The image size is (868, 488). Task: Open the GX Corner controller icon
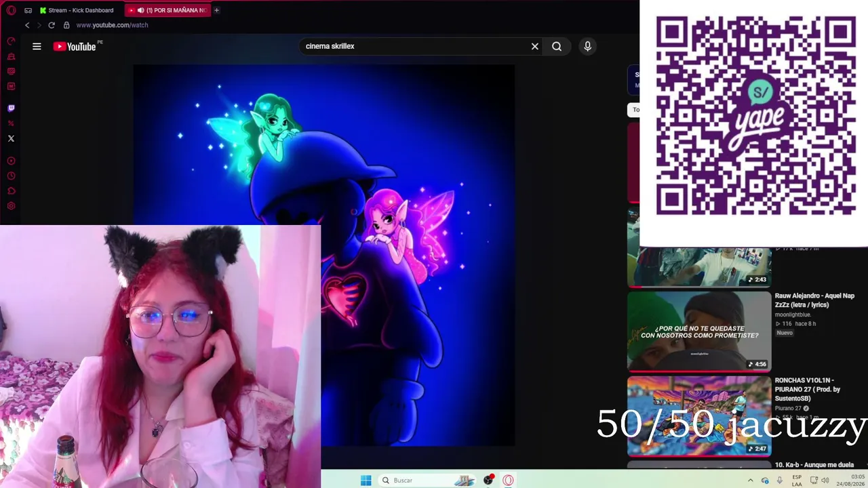[28, 10]
